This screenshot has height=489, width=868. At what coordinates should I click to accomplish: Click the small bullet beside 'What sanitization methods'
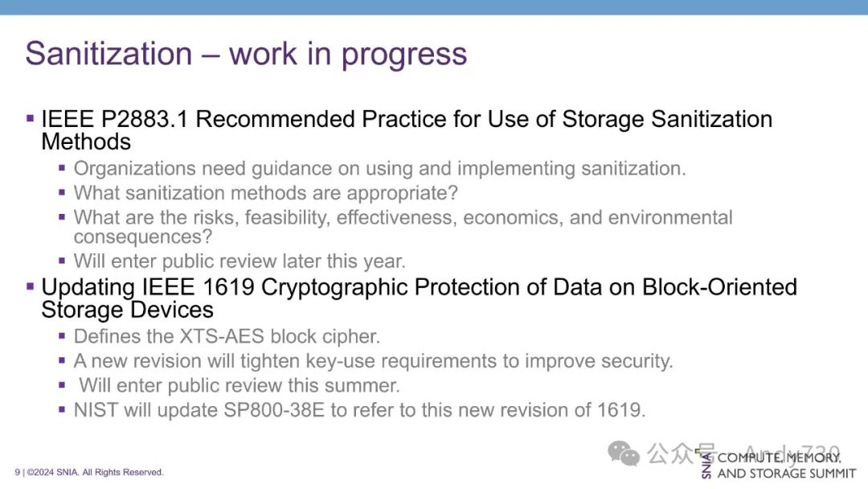tap(63, 193)
